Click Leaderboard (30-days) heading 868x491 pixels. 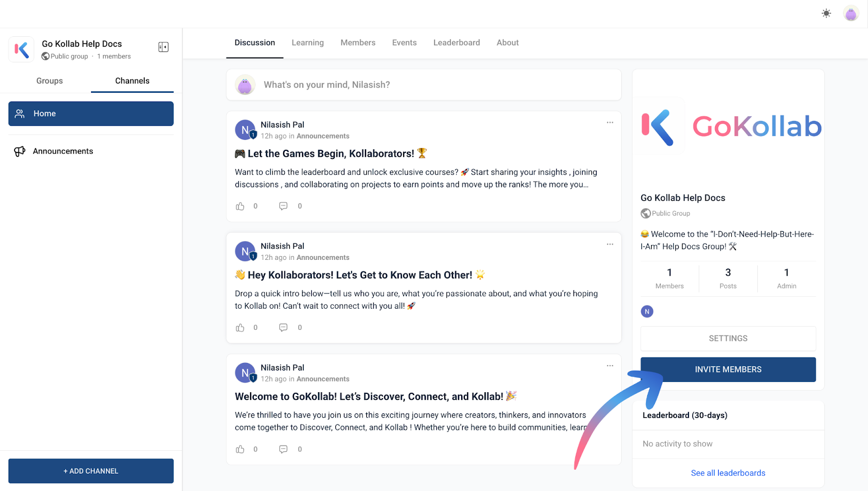tap(685, 416)
